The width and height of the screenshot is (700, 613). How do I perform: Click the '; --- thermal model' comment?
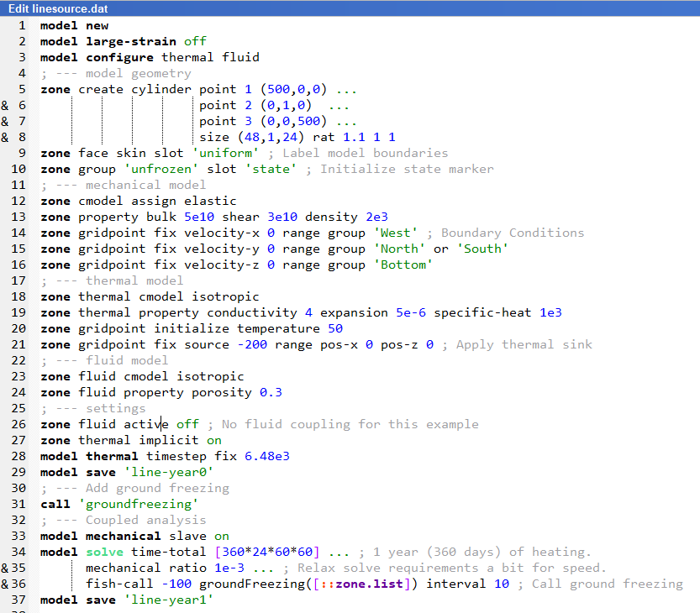coord(112,280)
